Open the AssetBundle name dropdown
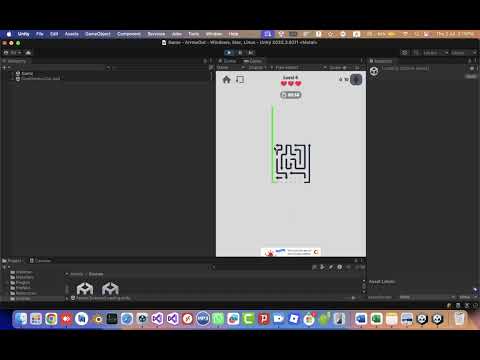 428,297
